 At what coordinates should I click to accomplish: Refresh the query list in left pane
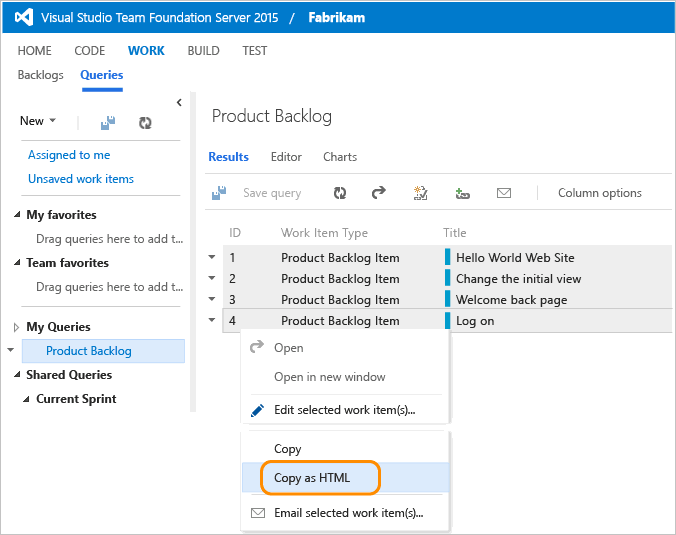145,122
